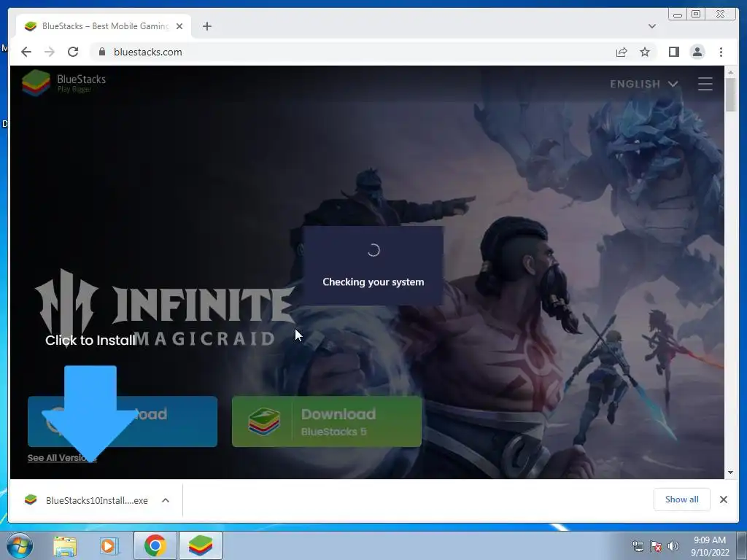Click the page vertical scrollbar thumb
Image resolution: width=747 pixels, height=560 pixels.
point(730,94)
